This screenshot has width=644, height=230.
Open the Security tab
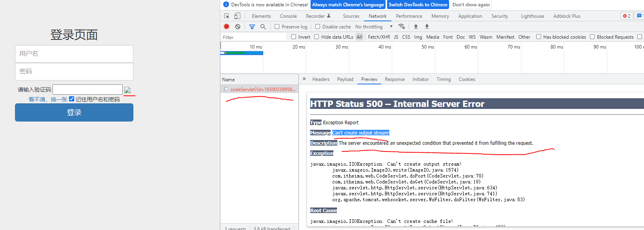click(x=500, y=16)
